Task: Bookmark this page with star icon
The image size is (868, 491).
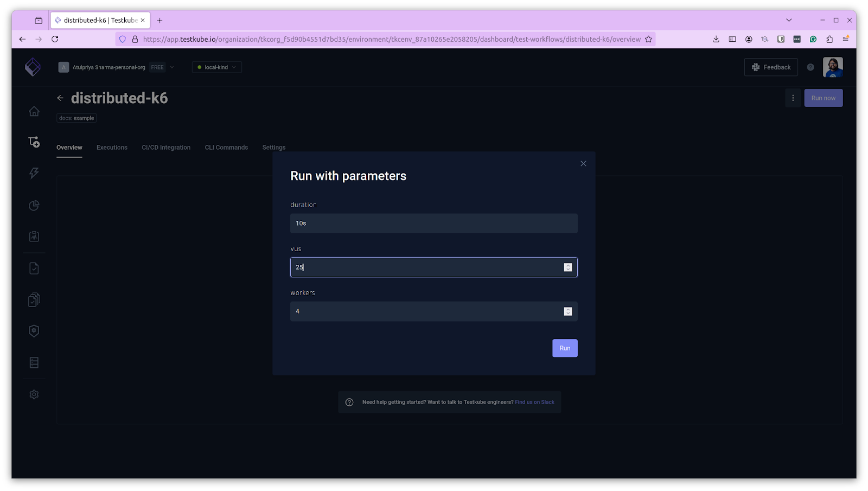Action: point(648,39)
